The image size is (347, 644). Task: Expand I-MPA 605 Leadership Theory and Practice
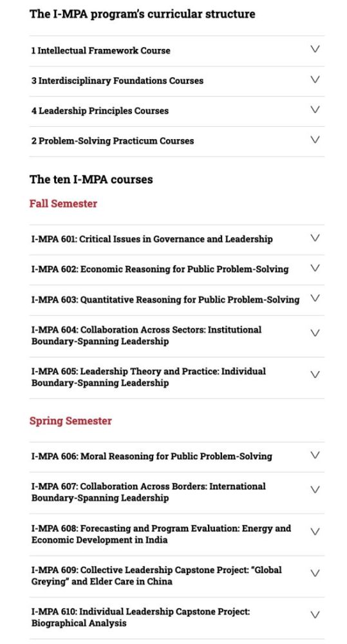tap(176, 377)
